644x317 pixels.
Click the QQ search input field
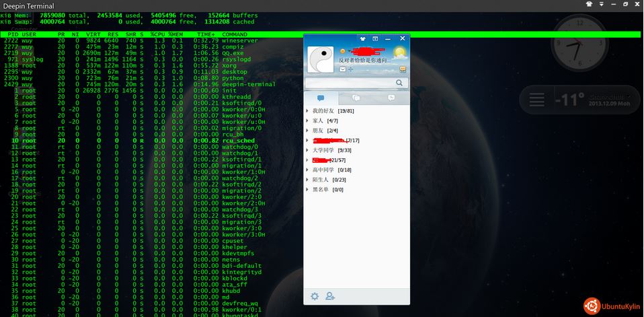coord(350,83)
